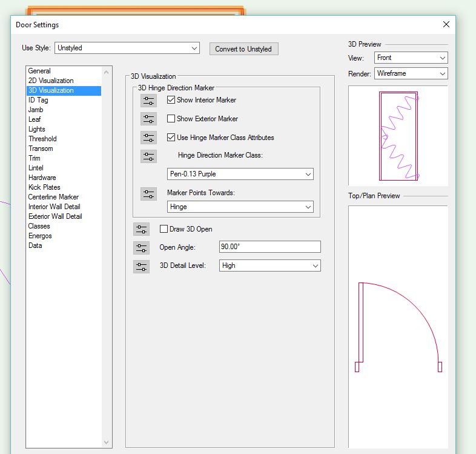The image size is (476, 454).
Task: Enable Show Exterior Marker checkbox
Action: pos(171,119)
